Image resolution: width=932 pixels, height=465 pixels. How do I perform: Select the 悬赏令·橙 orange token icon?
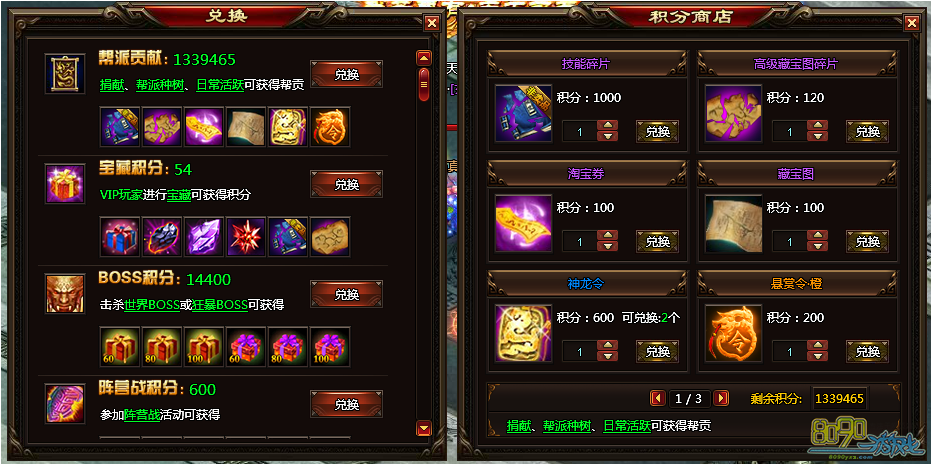[733, 334]
